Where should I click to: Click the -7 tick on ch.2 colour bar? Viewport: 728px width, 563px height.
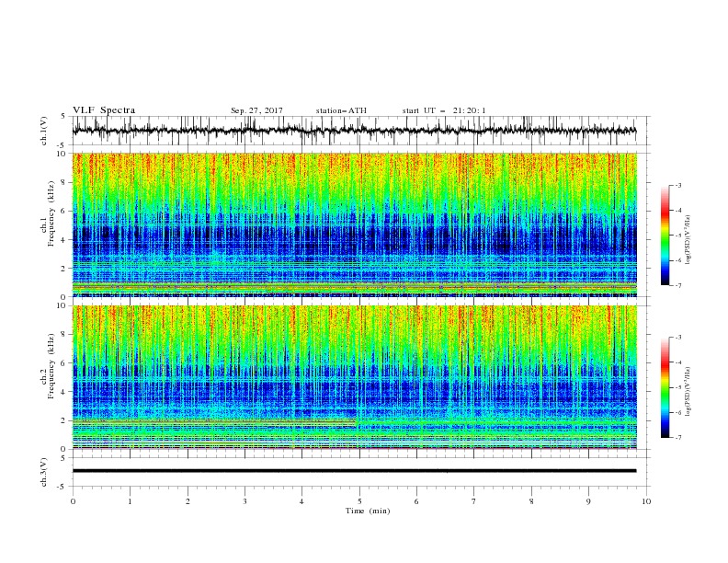point(677,438)
